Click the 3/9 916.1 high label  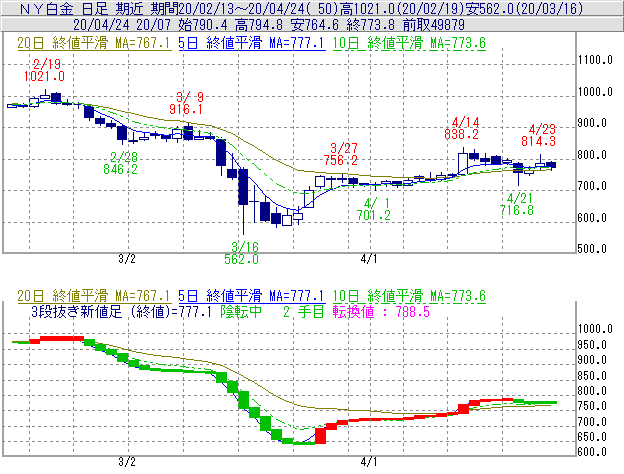click(x=186, y=103)
